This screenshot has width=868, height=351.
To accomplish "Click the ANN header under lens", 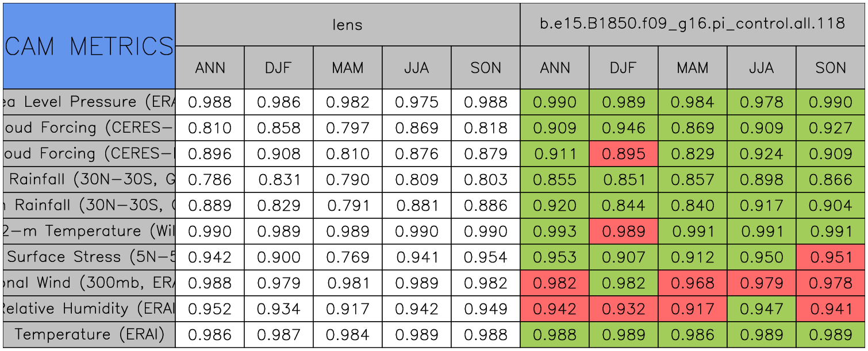I will (x=210, y=68).
